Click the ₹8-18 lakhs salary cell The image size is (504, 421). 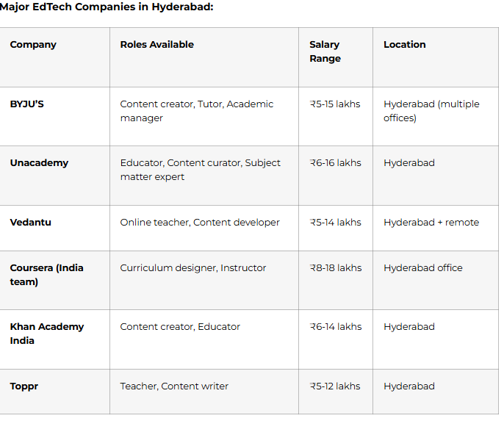click(336, 268)
